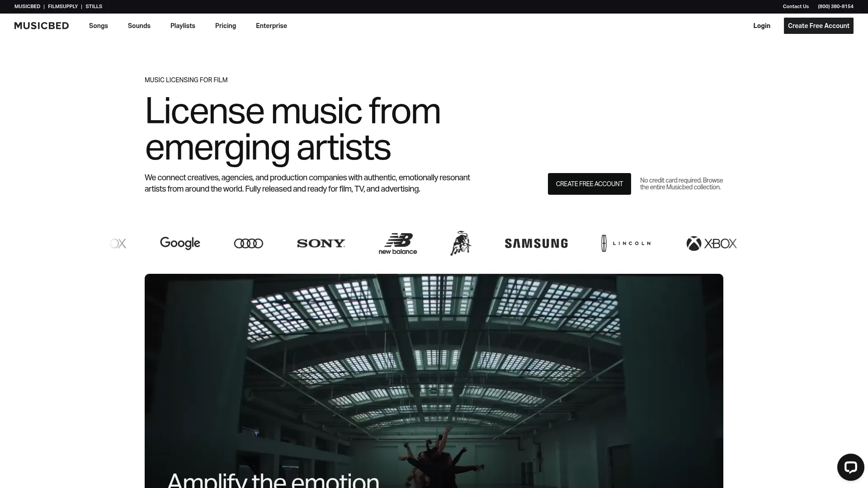Switch to the Stills site in top bar

tap(94, 6)
